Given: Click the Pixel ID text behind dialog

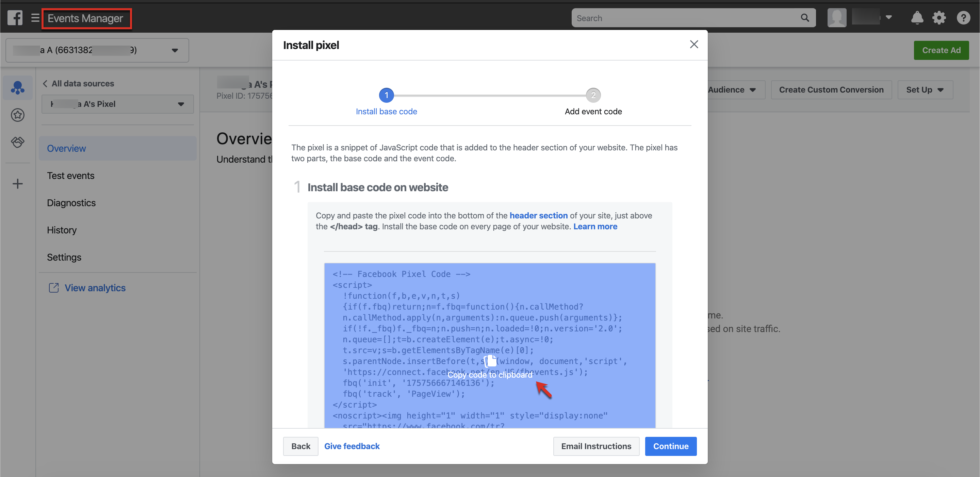Looking at the screenshot, I should tap(244, 96).
